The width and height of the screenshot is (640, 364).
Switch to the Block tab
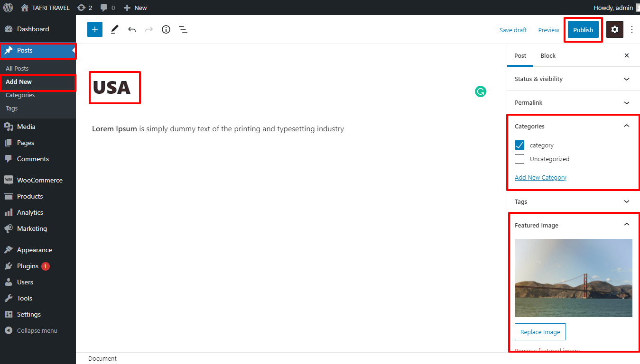(548, 55)
